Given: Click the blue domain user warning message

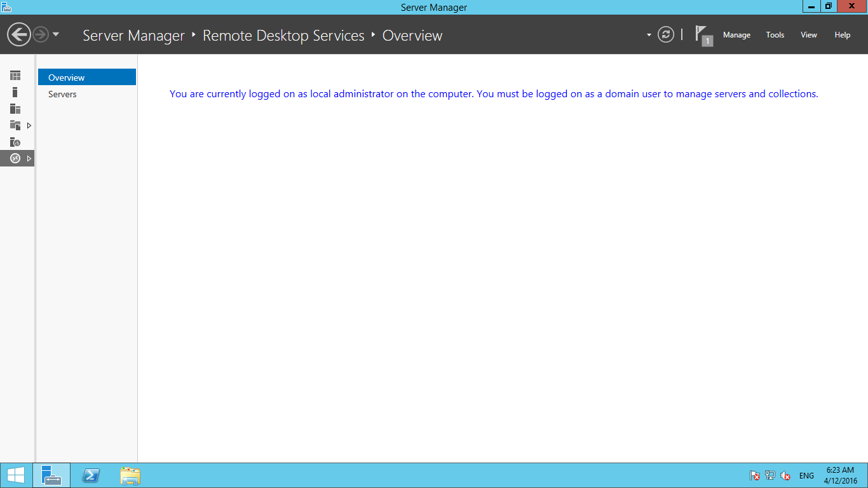Looking at the screenshot, I should pyautogui.click(x=494, y=93).
